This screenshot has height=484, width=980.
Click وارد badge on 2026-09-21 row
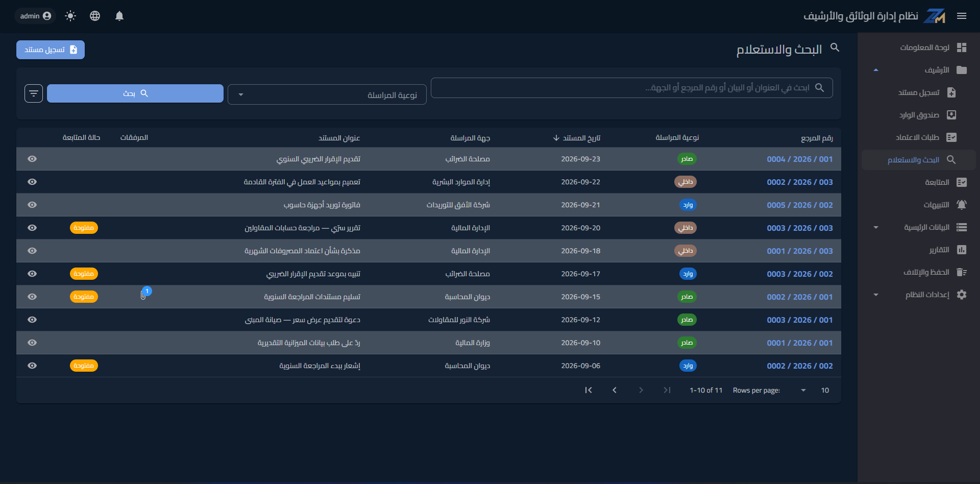pos(688,205)
